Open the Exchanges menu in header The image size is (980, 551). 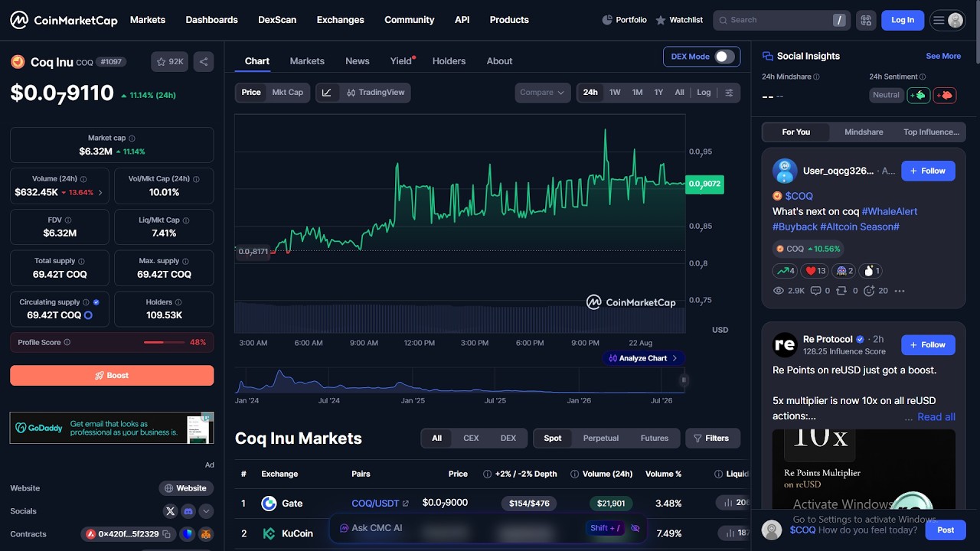(x=340, y=20)
